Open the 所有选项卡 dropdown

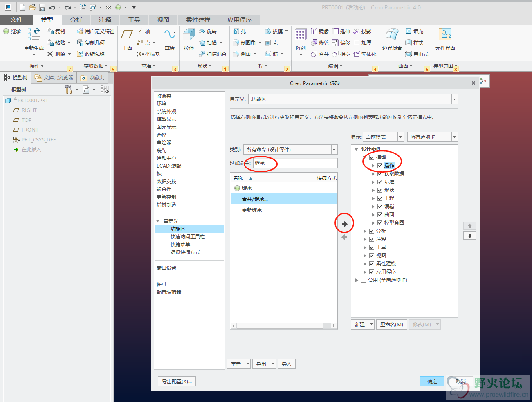pos(454,137)
